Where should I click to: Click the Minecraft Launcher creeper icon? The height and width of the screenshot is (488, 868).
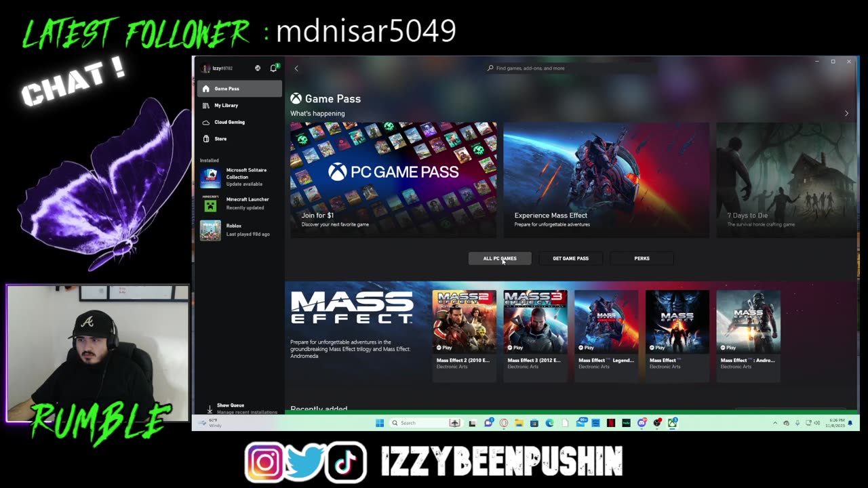tap(210, 203)
